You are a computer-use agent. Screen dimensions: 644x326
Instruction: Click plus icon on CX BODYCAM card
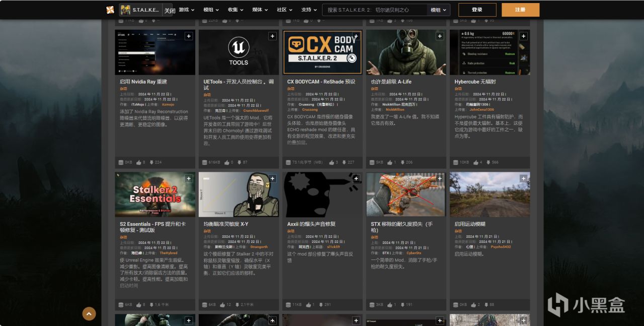tap(356, 36)
